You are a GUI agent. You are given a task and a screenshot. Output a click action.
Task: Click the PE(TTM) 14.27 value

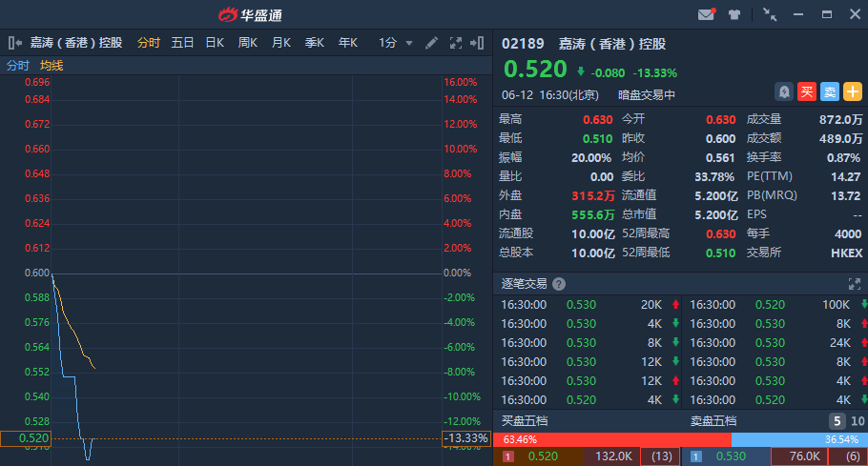[846, 177]
